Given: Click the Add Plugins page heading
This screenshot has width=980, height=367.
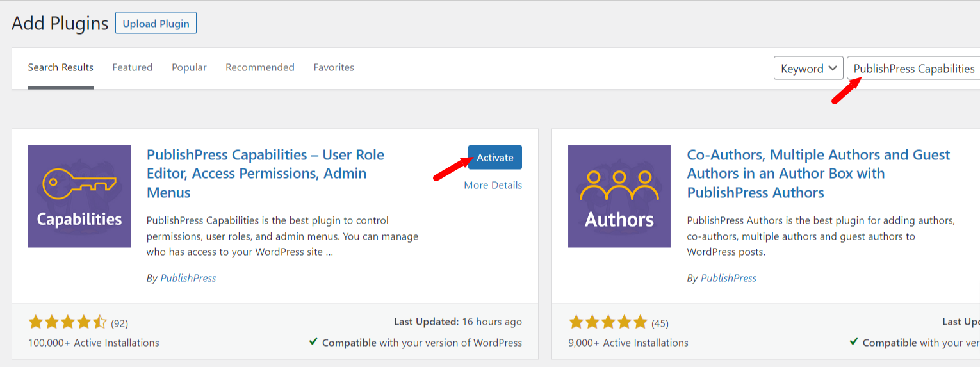Looking at the screenshot, I should pos(60,24).
